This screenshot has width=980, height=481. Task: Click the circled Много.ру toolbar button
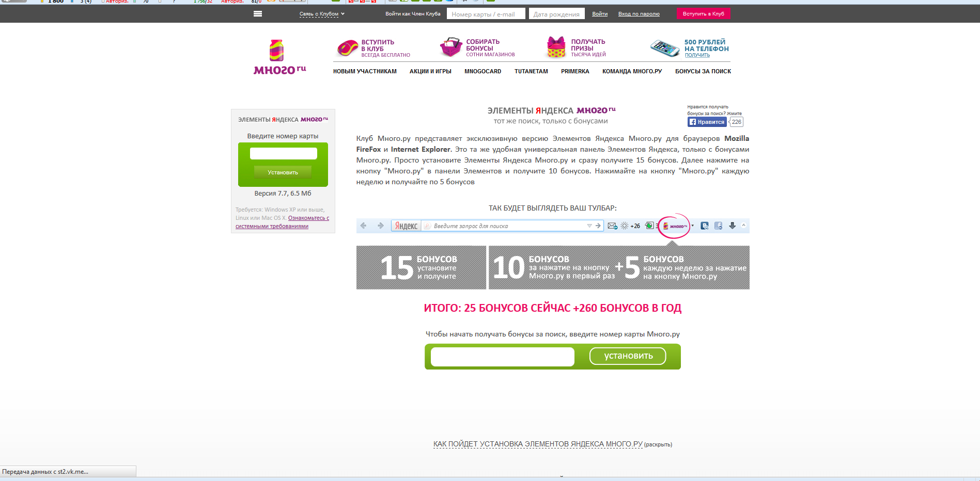[675, 226]
